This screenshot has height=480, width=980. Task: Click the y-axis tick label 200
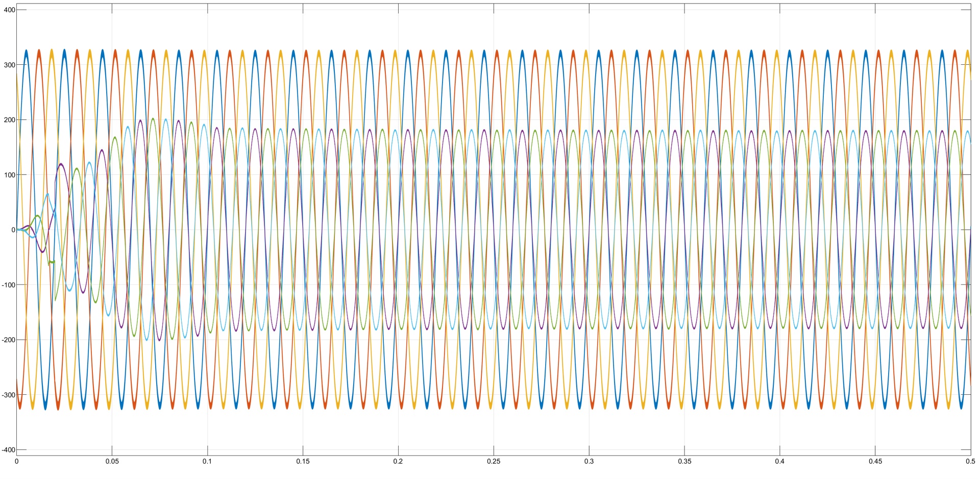coord(9,120)
